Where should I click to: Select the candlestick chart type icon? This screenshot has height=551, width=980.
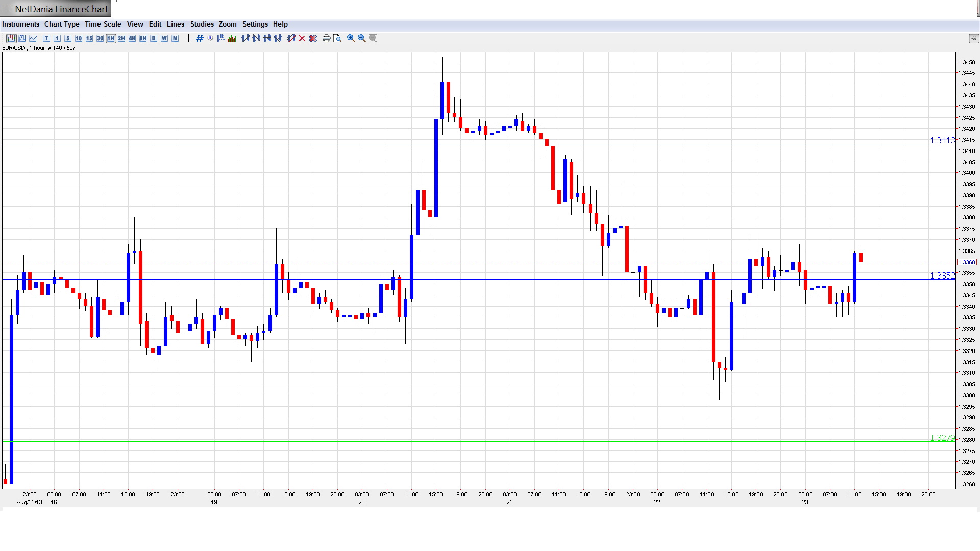tap(11, 38)
